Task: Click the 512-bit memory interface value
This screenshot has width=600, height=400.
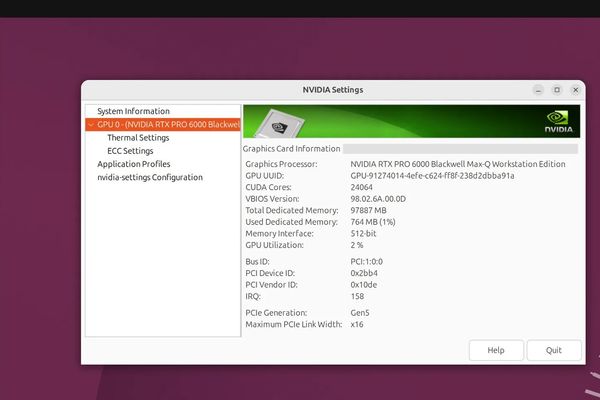Action: [x=363, y=233]
